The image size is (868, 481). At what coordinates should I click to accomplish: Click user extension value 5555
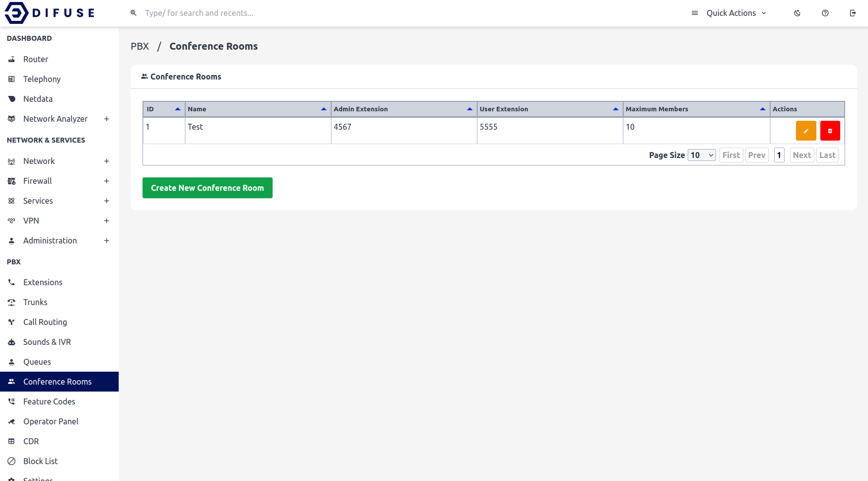pos(489,127)
